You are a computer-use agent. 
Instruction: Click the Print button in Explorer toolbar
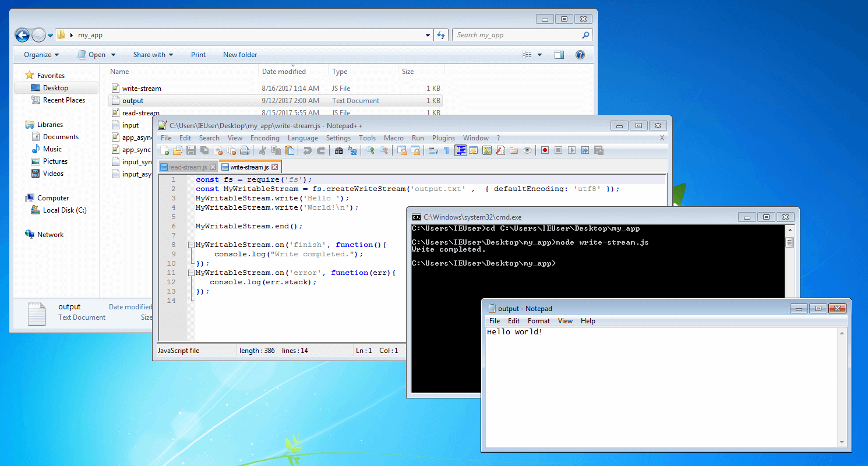pos(198,55)
